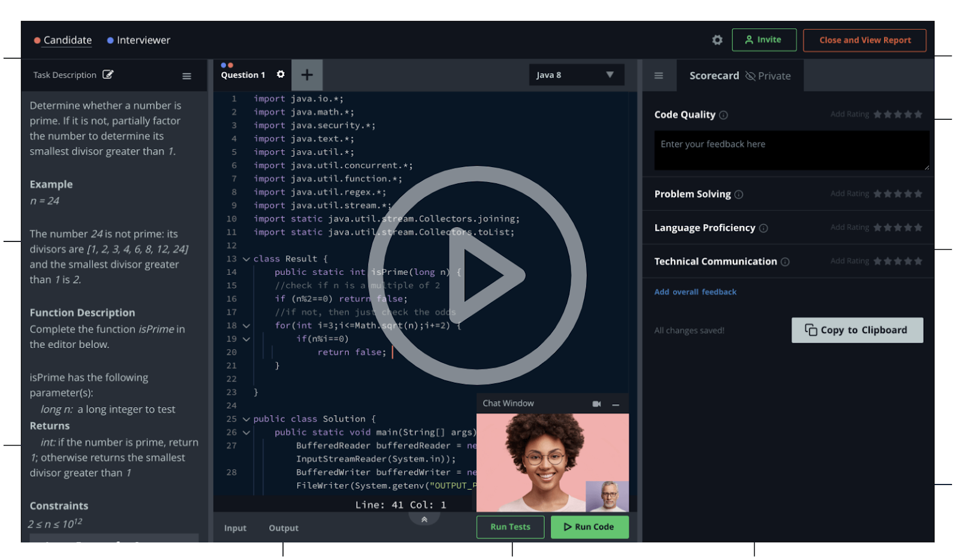Open the settings gear in the top bar

coord(717,40)
